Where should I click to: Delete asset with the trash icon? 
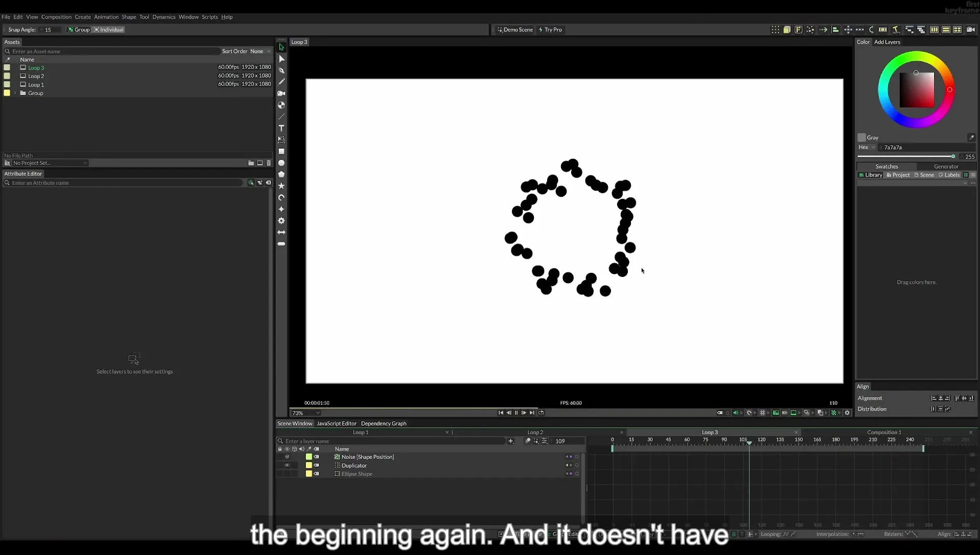coord(269,163)
